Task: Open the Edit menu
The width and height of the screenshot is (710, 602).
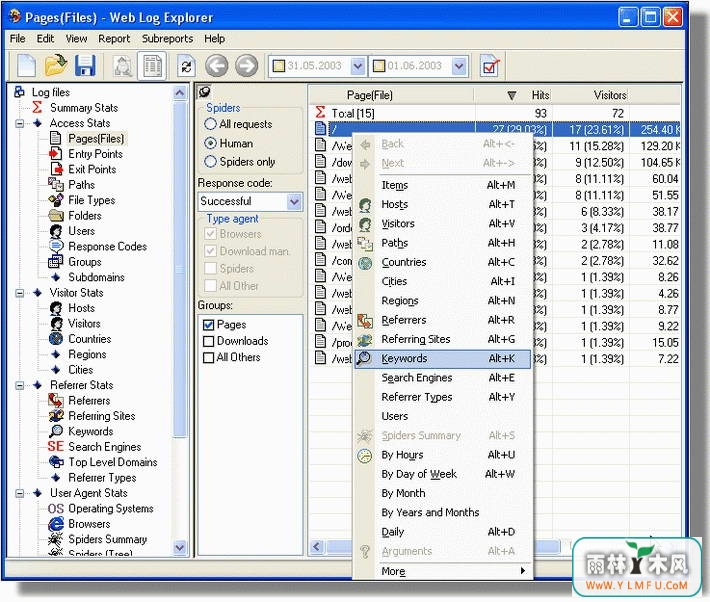Action: click(x=45, y=39)
